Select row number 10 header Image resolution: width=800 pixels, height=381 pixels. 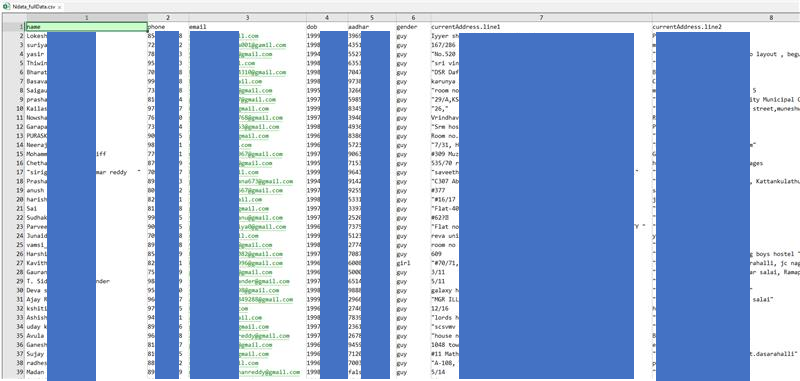pyautogui.click(x=13, y=109)
